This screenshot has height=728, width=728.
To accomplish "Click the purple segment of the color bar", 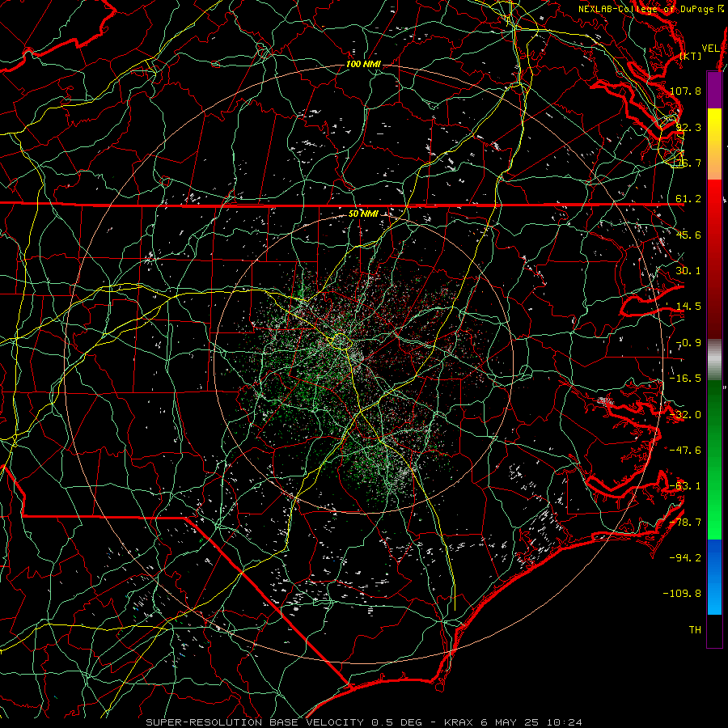I will pos(714,90).
